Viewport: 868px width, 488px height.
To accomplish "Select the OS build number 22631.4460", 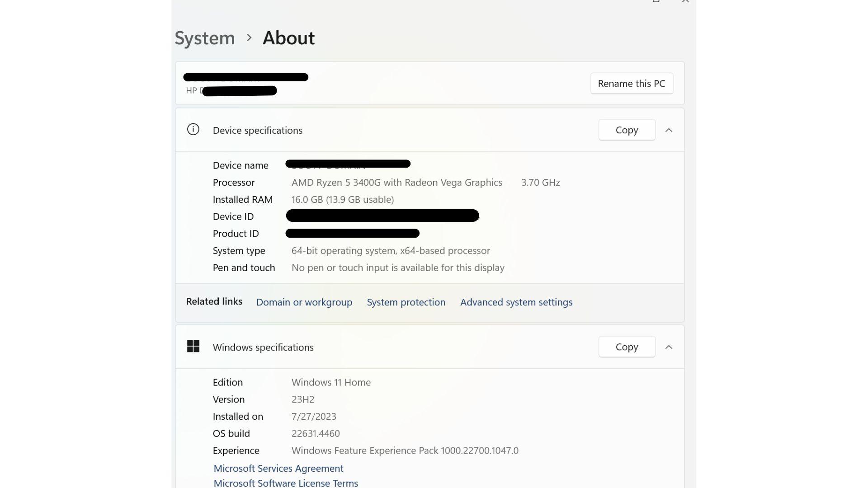I will 316,433.
